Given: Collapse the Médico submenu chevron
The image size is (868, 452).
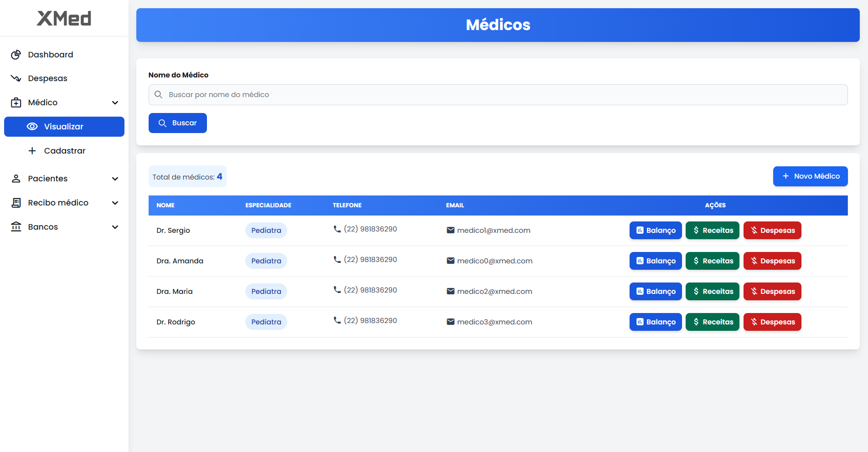Looking at the screenshot, I should (115, 103).
